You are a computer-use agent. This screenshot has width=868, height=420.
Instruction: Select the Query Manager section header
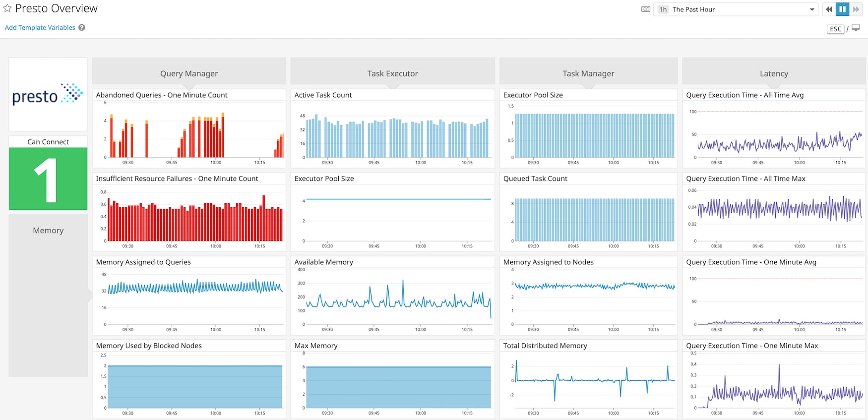coord(189,73)
